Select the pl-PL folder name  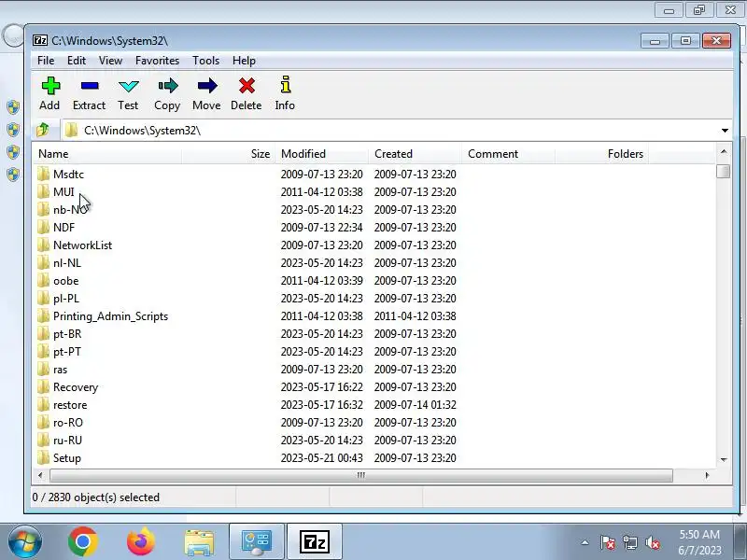[66, 299]
